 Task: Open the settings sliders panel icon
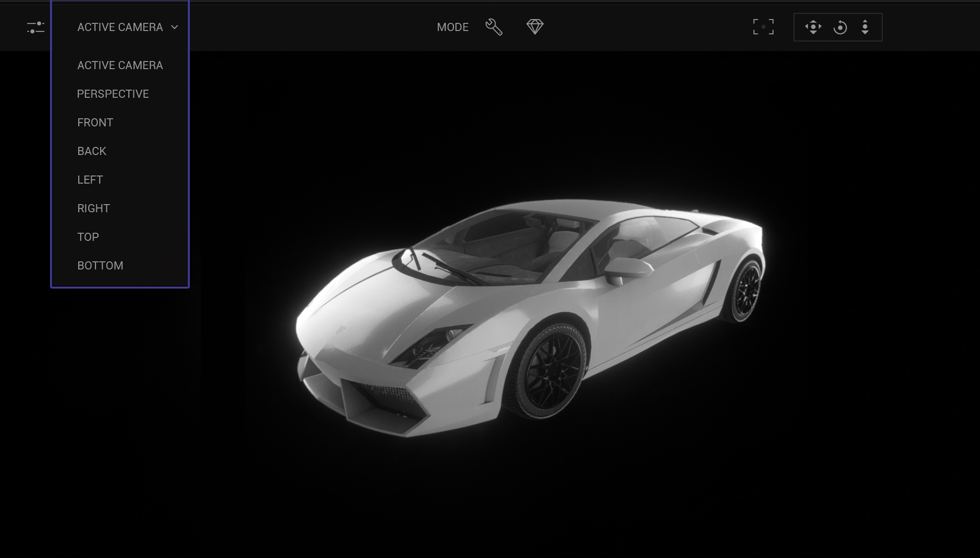click(x=36, y=27)
